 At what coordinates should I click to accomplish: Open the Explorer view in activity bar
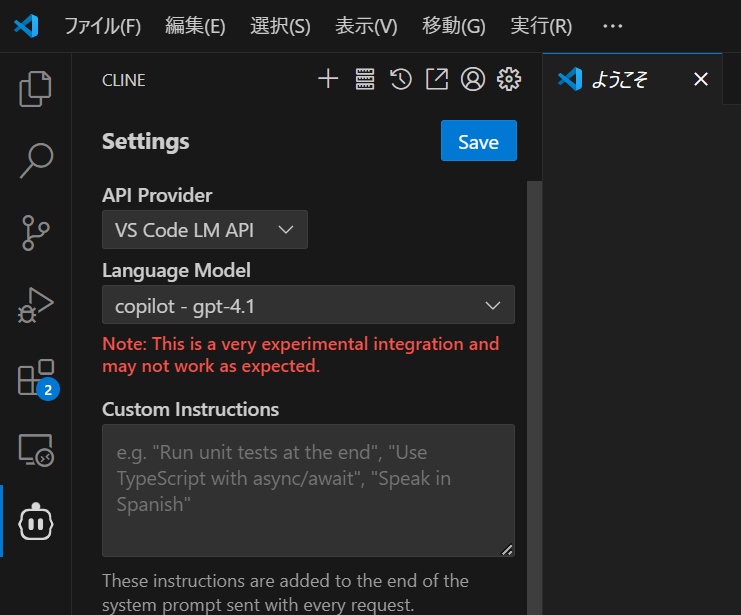tap(35, 88)
